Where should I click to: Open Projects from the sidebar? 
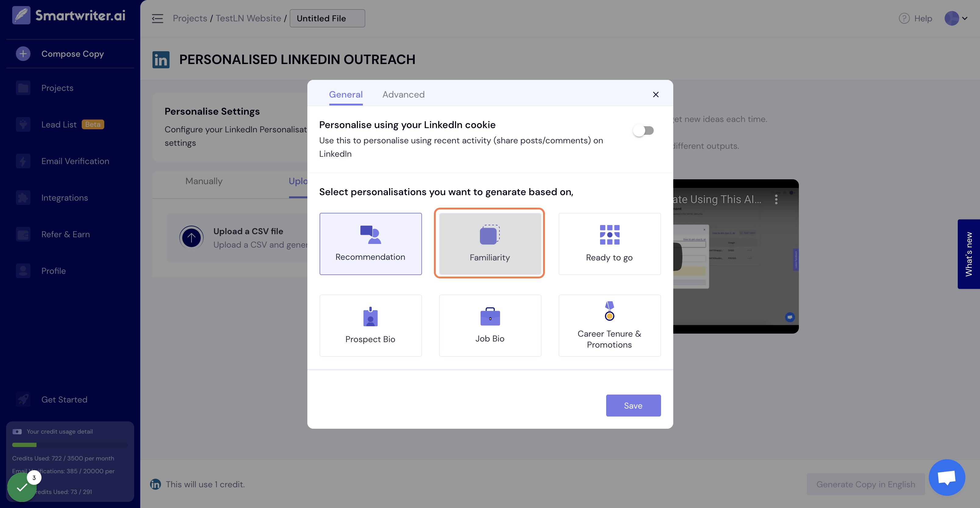point(57,88)
